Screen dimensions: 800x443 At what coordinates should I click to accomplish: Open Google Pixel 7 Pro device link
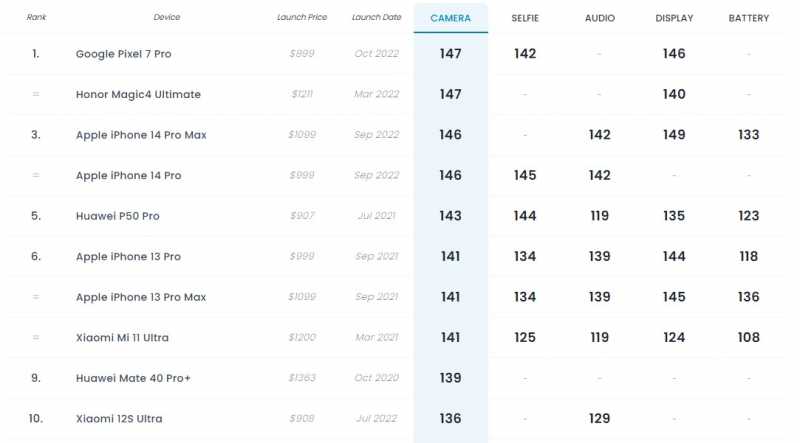[x=123, y=54]
